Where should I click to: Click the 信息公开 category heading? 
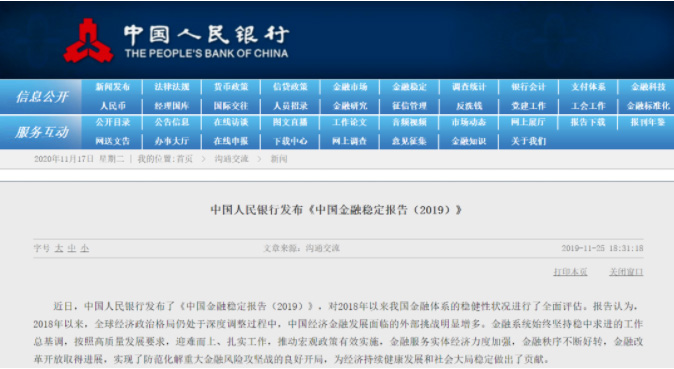tap(42, 97)
